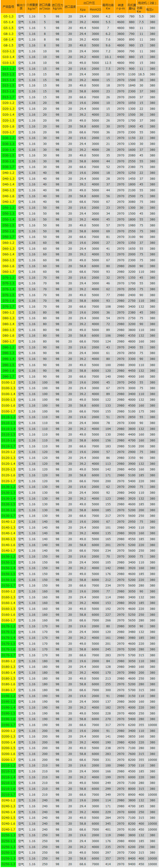Image resolution: width=159 pixels, height=868 pixels.
Task: Select the D40-1.7 model cell
Action: (8, 202)
